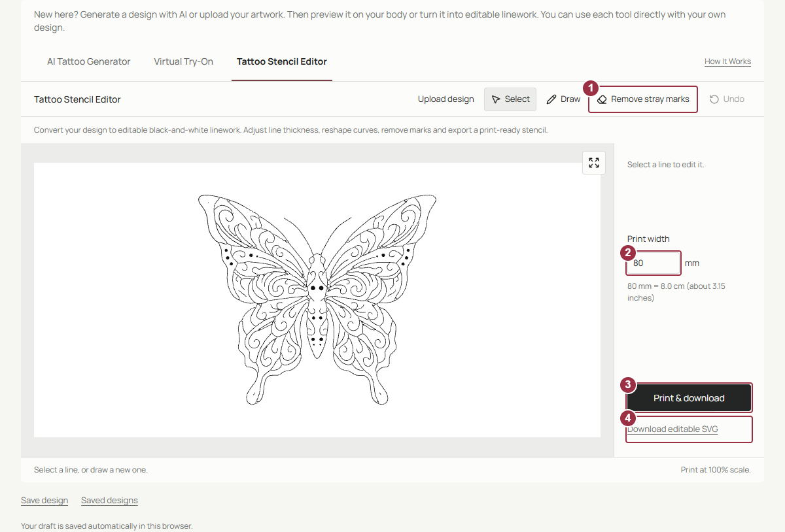Click the 'Print width' label
This screenshot has width=785, height=532.
click(x=648, y=239)
